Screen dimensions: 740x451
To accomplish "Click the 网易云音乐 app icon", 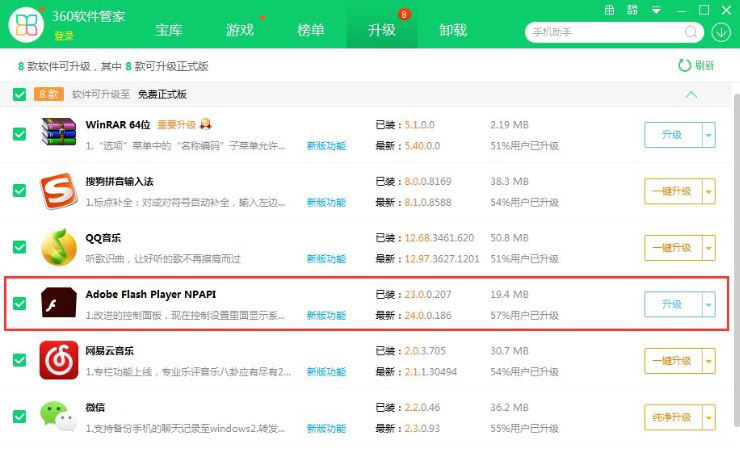I will tap(59, 360).
